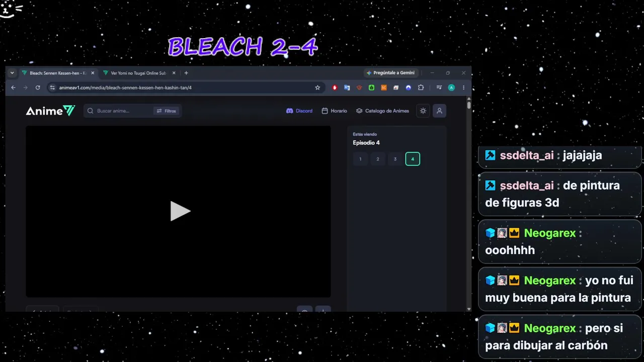
Task: Select episode 2
Action: click(x=378, y=159)
